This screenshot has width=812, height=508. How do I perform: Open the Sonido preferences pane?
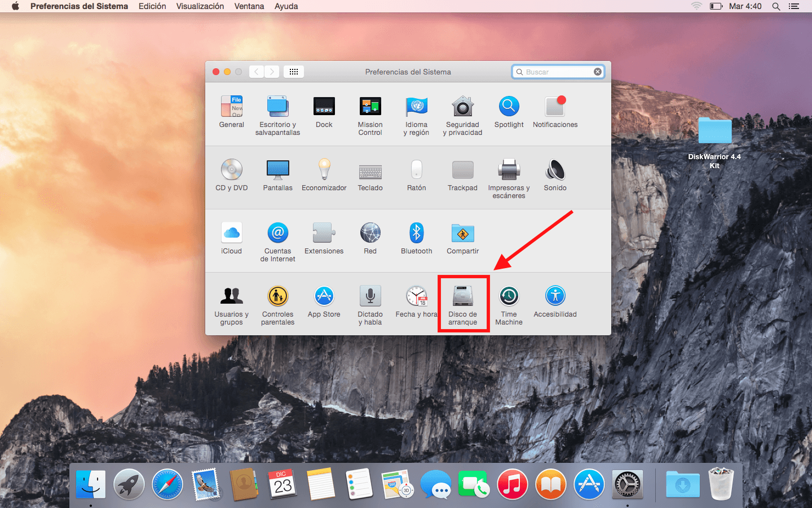click(555, 175)
